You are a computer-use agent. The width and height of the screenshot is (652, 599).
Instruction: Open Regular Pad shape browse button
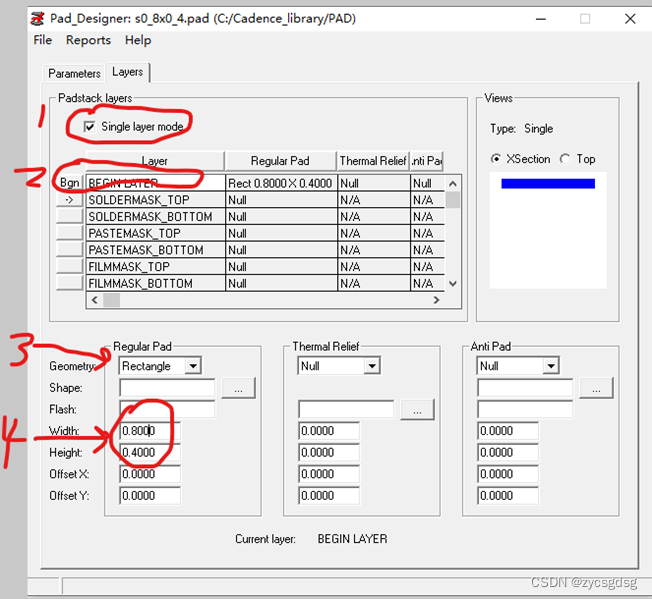pyautogui.click(x=238, y=388)
